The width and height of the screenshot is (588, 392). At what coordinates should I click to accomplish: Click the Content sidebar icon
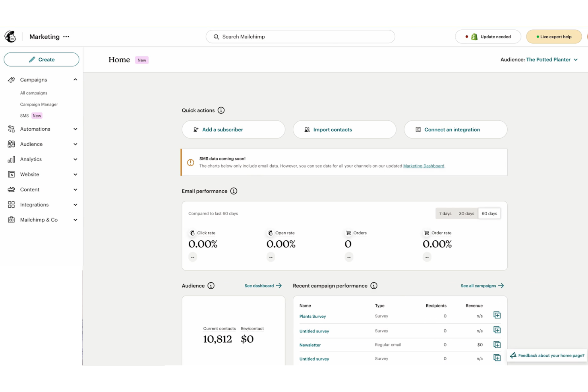coord(12,189)
